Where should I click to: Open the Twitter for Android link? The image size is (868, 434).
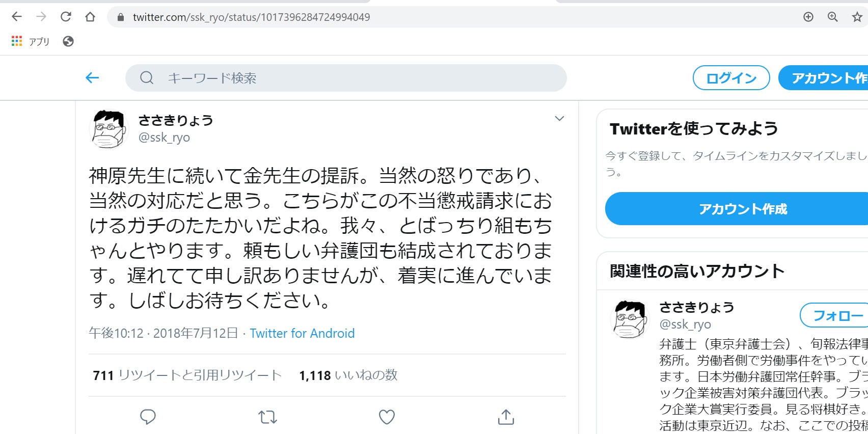coord(302,333)
